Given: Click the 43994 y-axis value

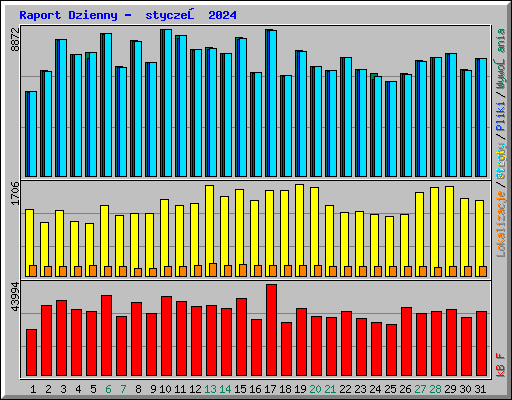Looking at the screenshot, I should [15, 297].
